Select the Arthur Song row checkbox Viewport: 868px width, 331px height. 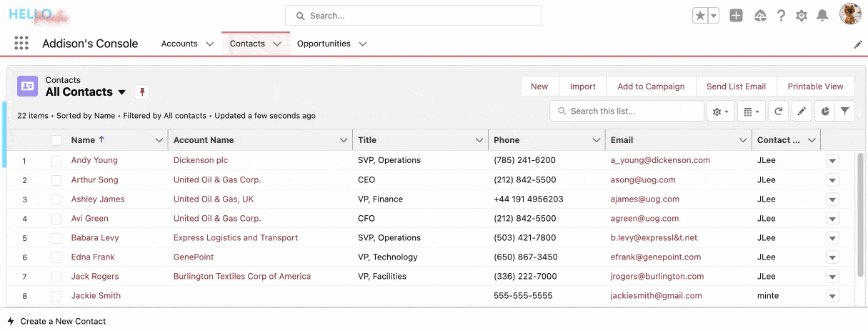coord(56,180)
